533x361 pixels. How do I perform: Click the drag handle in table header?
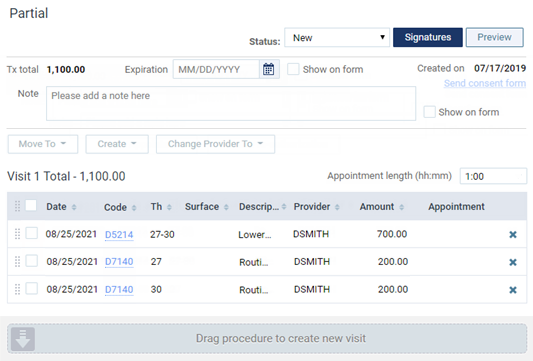point(17,206)
